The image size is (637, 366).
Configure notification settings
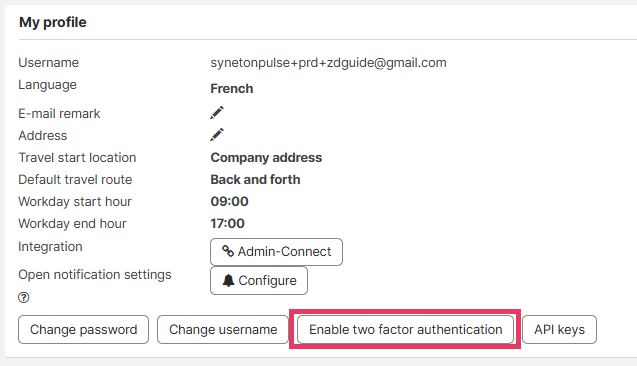259,280
